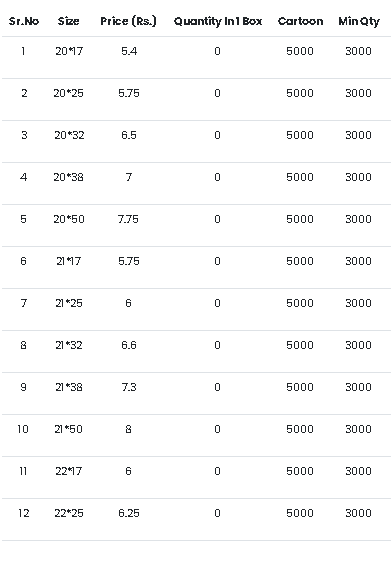Click price 6.25 in row 12
Viewport: 391px width, 563px height.
(129, 513)
